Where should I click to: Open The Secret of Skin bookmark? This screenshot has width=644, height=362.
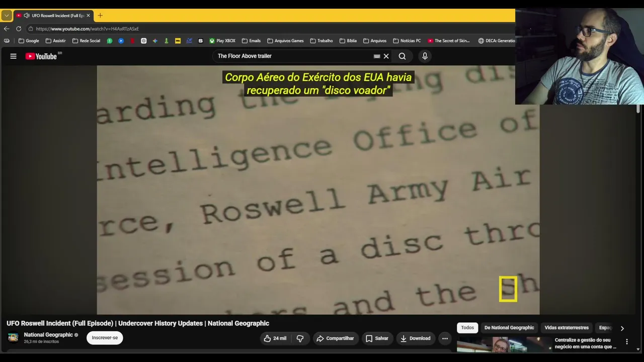point(448,41)
